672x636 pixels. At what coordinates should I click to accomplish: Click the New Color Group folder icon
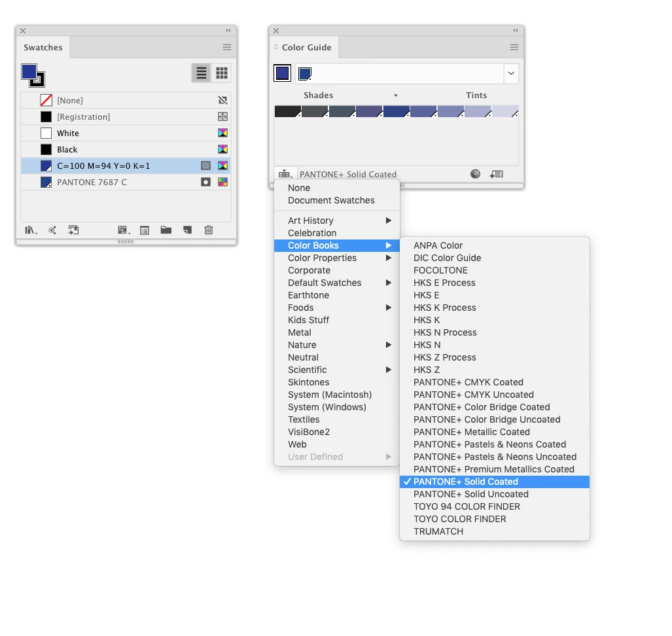[166, 230]
